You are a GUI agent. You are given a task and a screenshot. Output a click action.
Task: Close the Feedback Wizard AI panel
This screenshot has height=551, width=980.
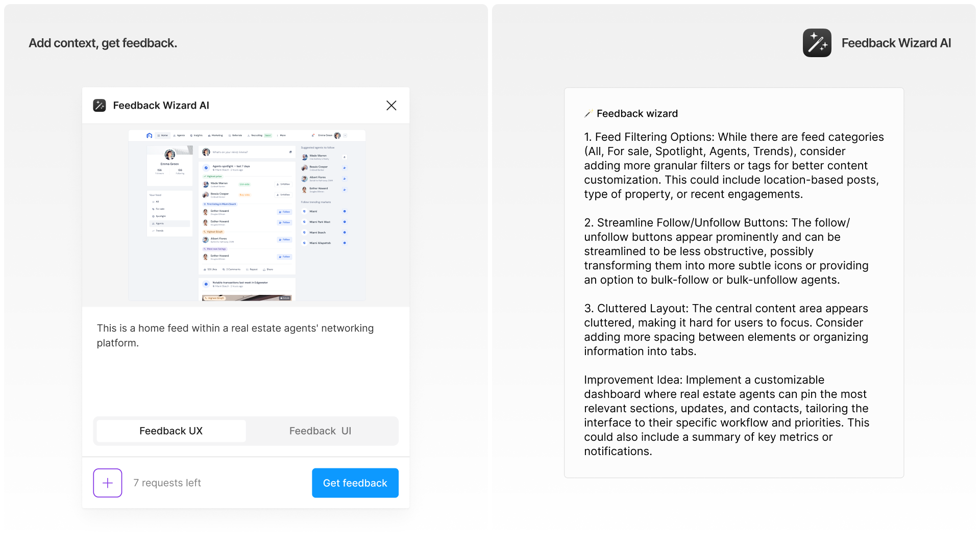click(391, 105)
